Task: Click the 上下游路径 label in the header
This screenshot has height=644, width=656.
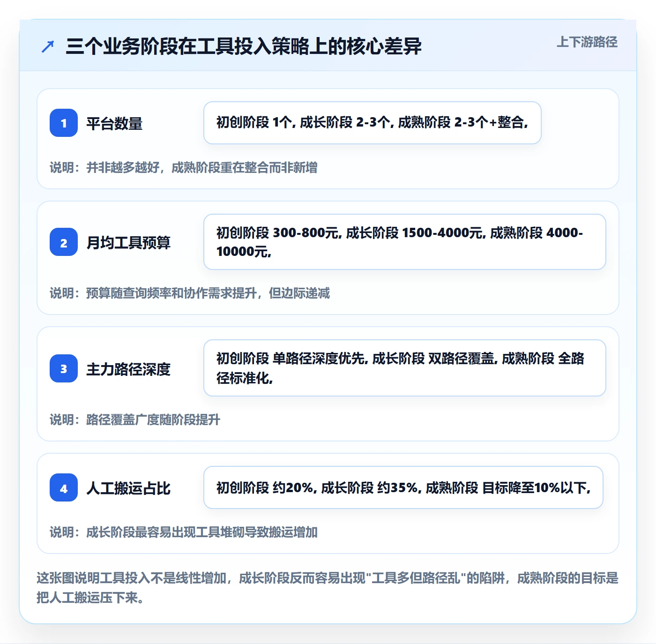Action: [587, 42]
